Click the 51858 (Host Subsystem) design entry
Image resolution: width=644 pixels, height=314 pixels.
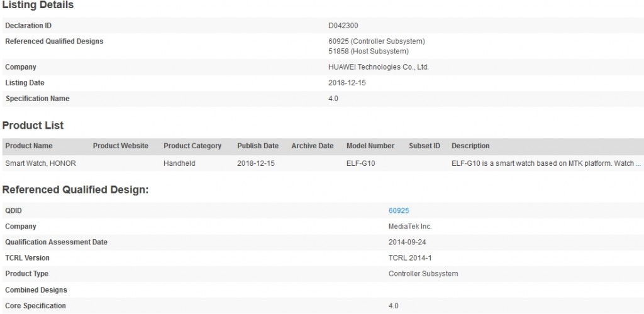coord(369,51)
